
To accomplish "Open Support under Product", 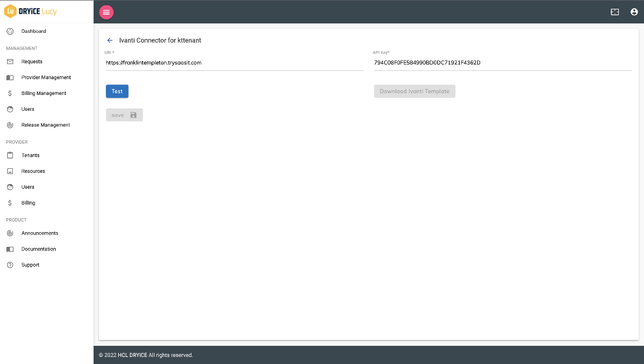I will coord(30,265).
